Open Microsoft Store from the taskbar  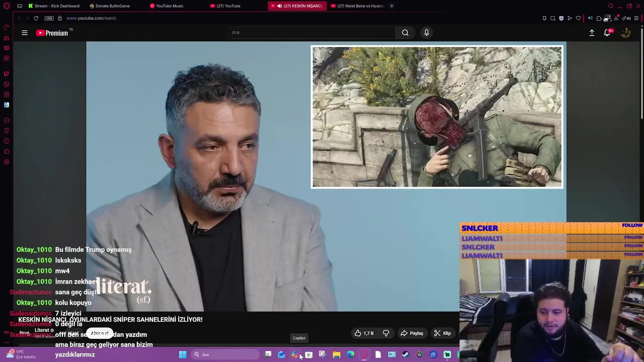coord(309,354)
